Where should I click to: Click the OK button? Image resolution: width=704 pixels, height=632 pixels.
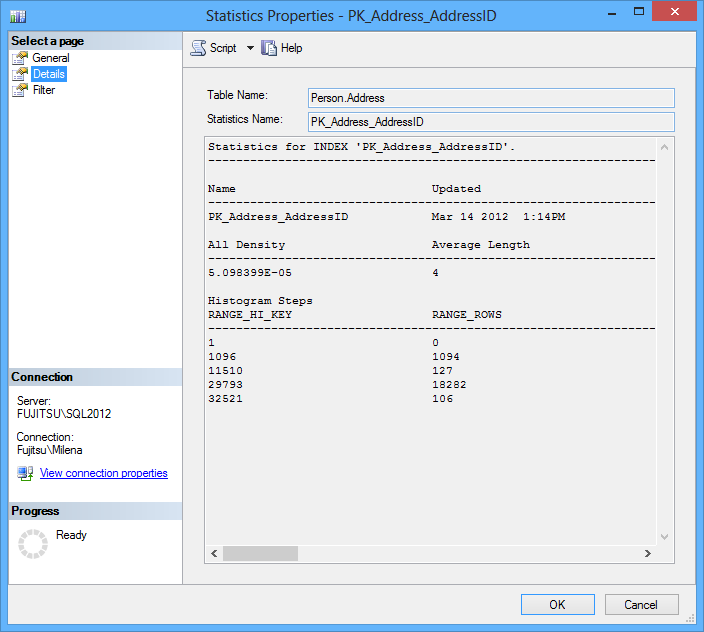coord(557,604)
